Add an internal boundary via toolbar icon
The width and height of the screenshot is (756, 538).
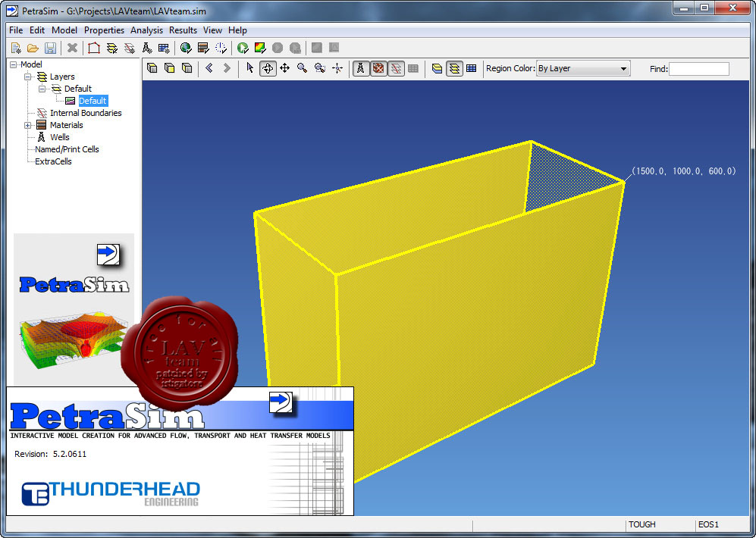[129, 48]
